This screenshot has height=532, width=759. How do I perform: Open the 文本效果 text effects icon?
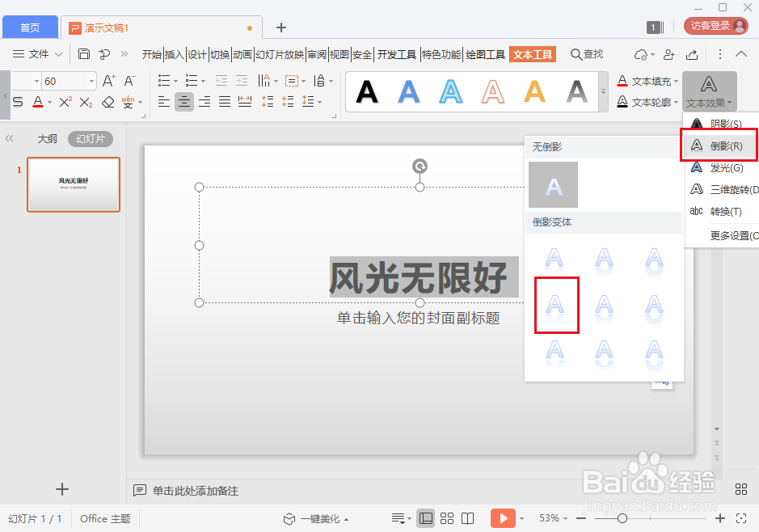(708, 87)
